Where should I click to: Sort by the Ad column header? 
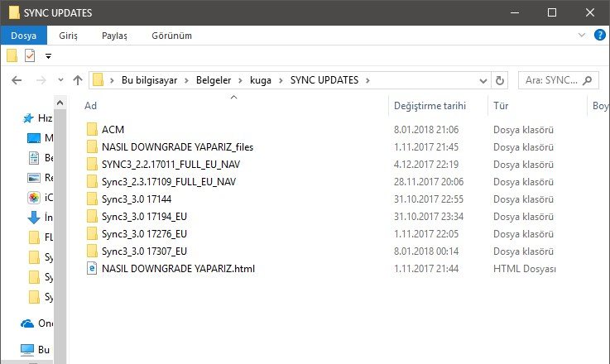pos(91,106)
